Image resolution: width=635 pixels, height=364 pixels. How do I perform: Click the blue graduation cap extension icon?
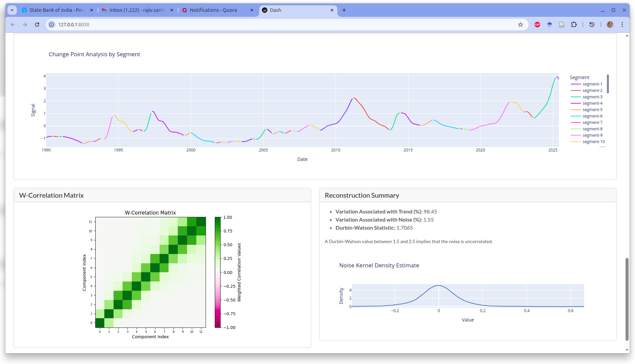[x=549, y=25]
